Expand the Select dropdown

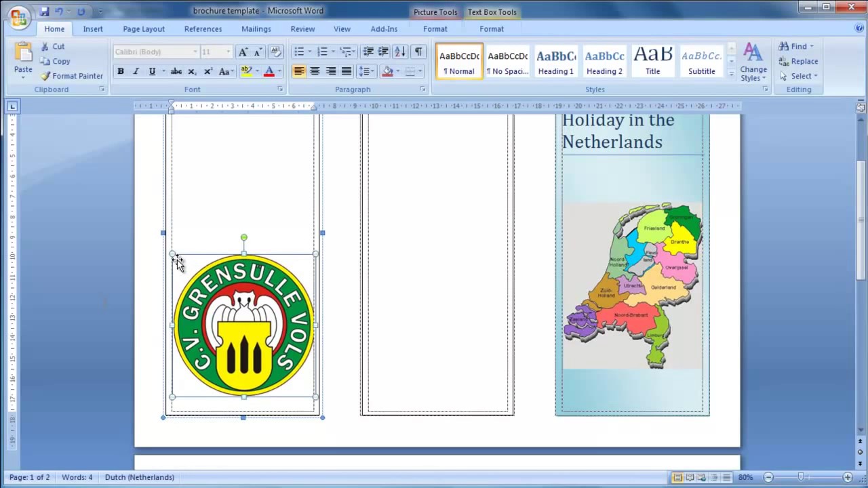[x=816, y=76]
